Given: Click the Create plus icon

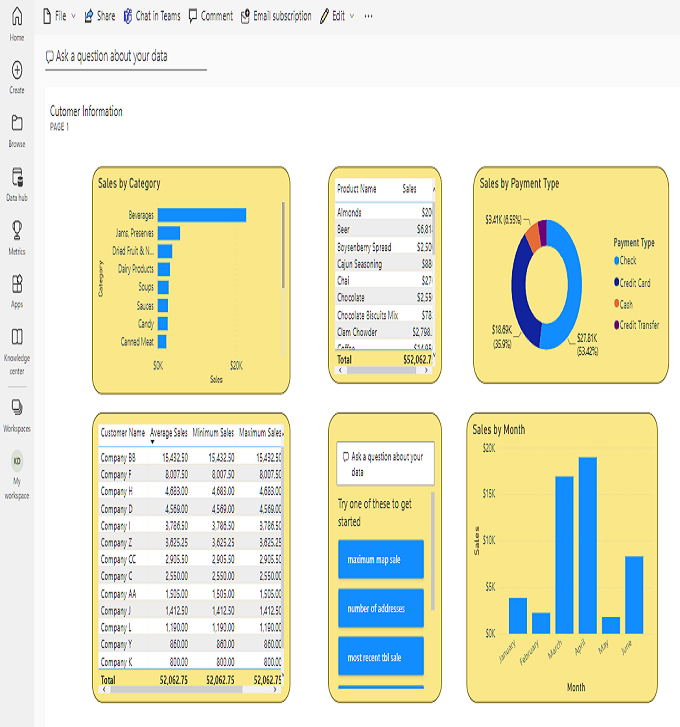Looking at the screenshot, I should click(x=16, y=70).
